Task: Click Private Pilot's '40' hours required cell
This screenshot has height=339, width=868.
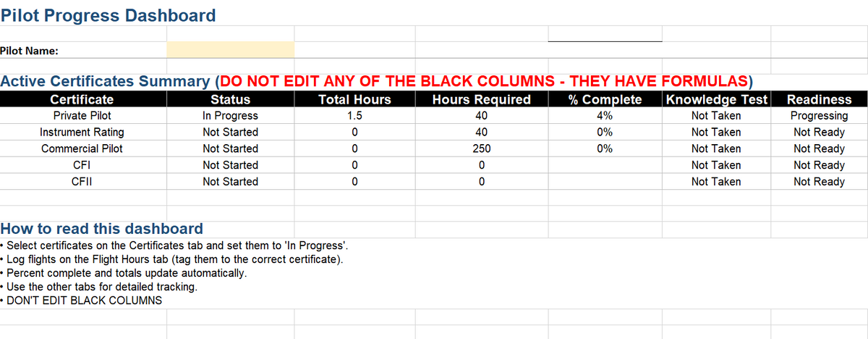Action: click(x=481, y=116)
